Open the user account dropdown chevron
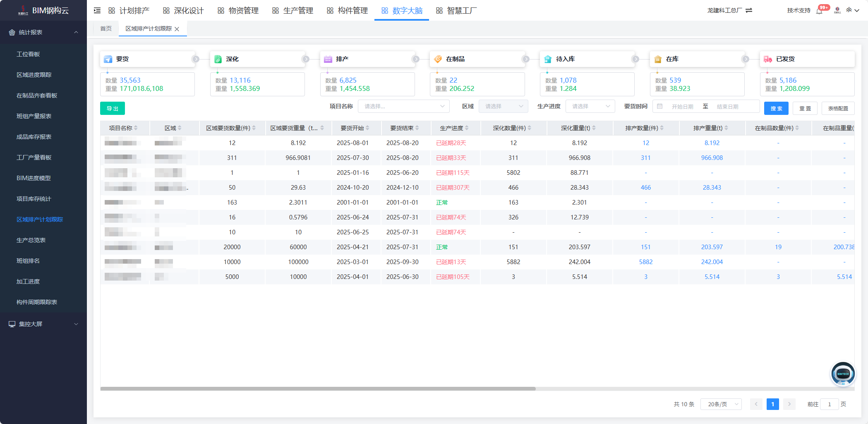 click(857, 10)
